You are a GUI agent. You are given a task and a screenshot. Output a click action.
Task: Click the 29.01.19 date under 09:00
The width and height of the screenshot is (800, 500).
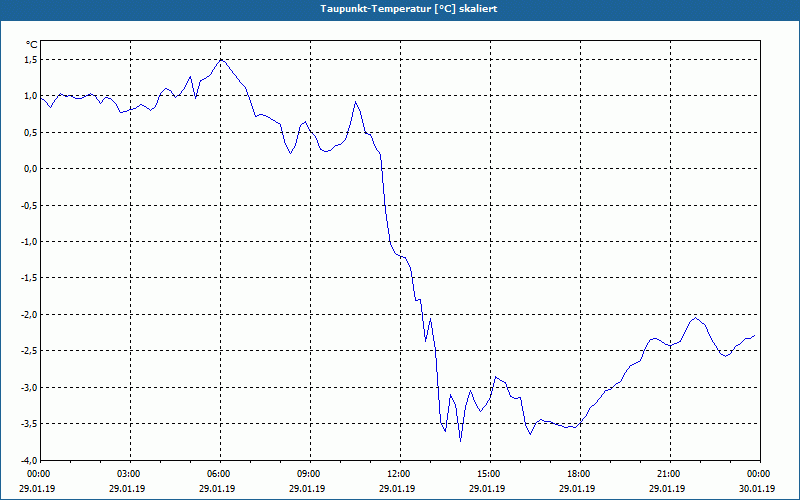[x=307, y=488]
